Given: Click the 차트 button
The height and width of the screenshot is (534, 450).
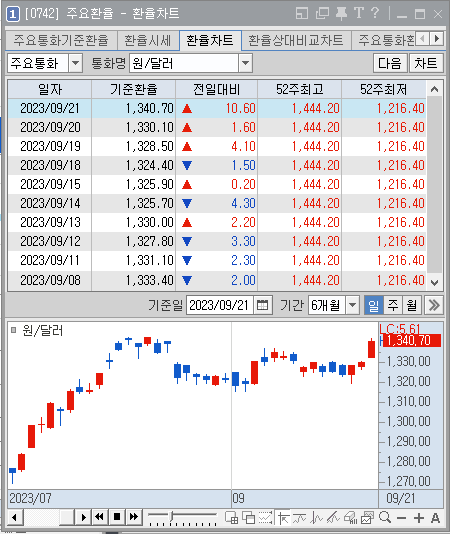Looking at the screenshot, I should click(x=426, y=63).
